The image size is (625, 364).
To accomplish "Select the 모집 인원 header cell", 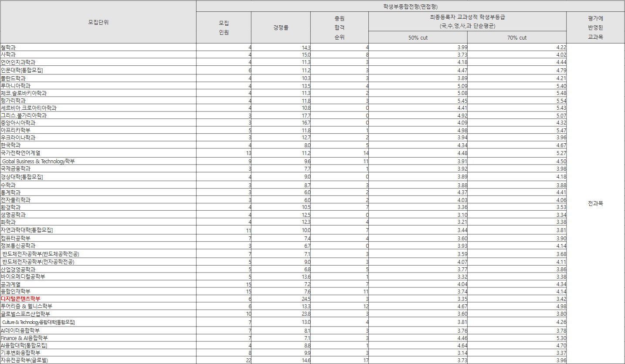I will (224, 27).
